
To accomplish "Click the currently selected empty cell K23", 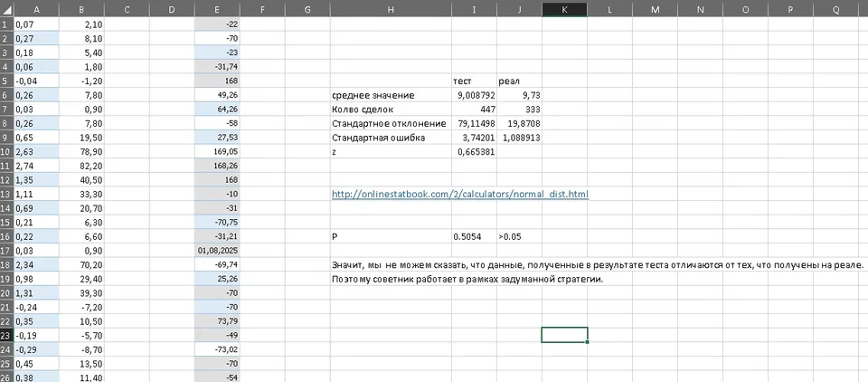I will [x=564, y=336].
